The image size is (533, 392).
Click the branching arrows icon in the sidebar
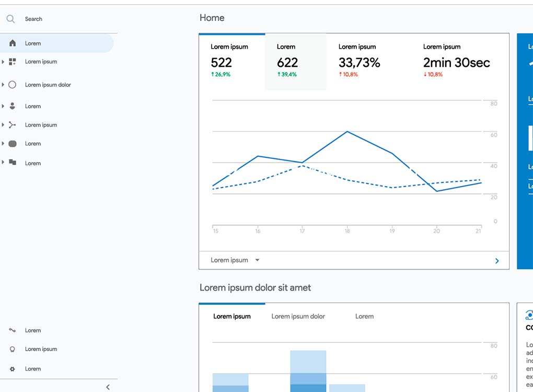point(12,125)
